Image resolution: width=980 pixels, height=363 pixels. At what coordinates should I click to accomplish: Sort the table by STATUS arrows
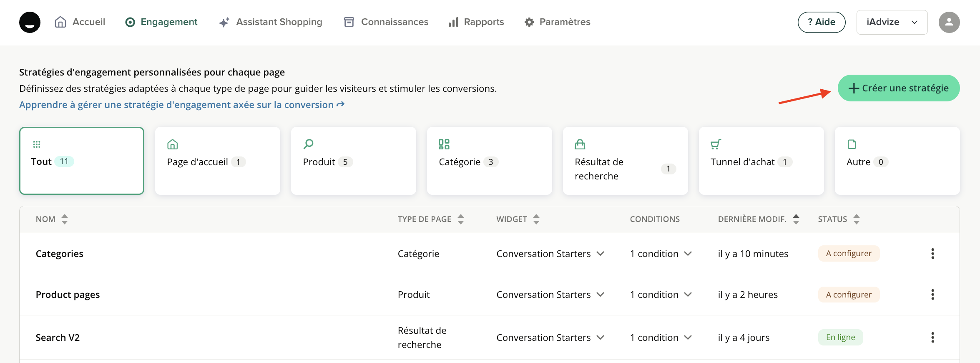coord(856,219)
